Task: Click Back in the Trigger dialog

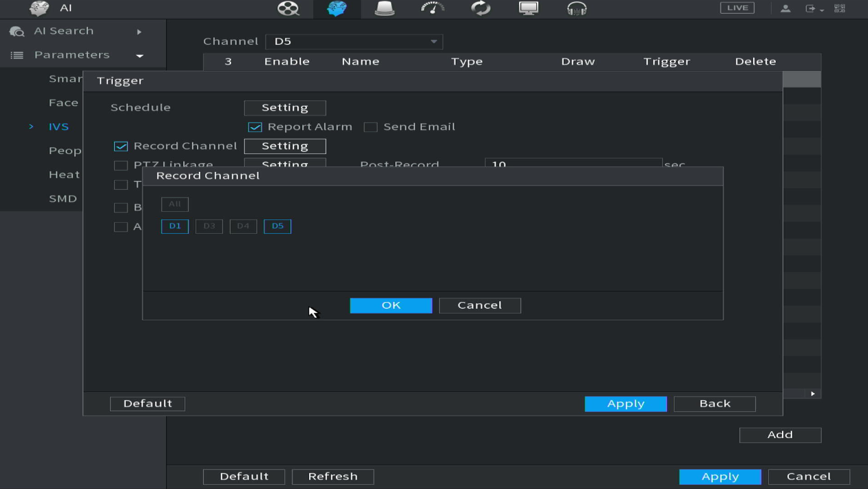Action: tap(714, 404)
